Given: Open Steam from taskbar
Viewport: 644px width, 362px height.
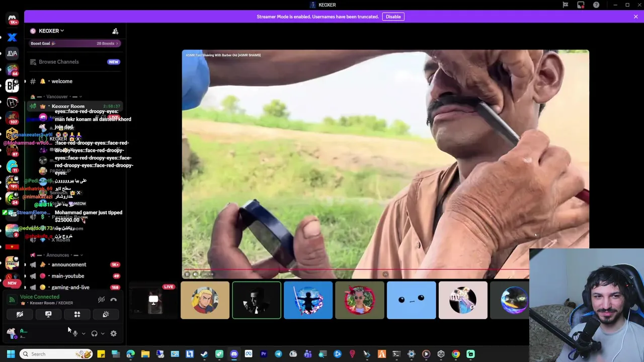Looking at the screenshot, I should 204,354.
